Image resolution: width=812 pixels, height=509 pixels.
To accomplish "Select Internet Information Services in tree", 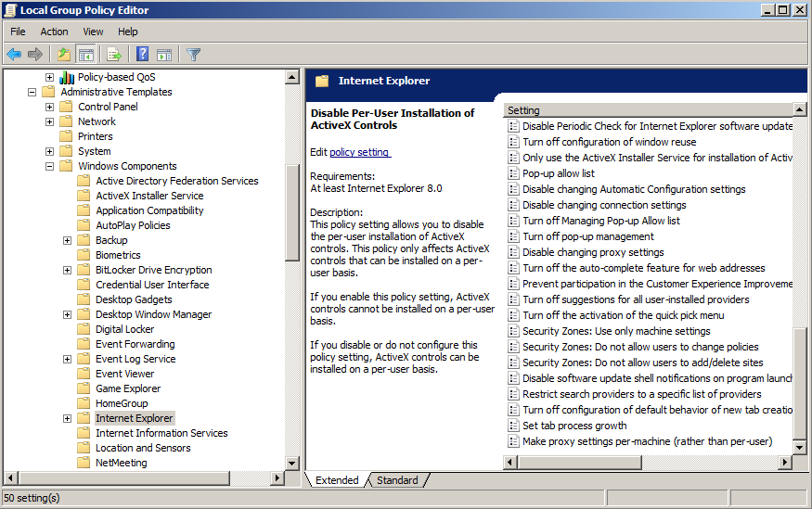I will pyautogui.click(x=161, y=433).
